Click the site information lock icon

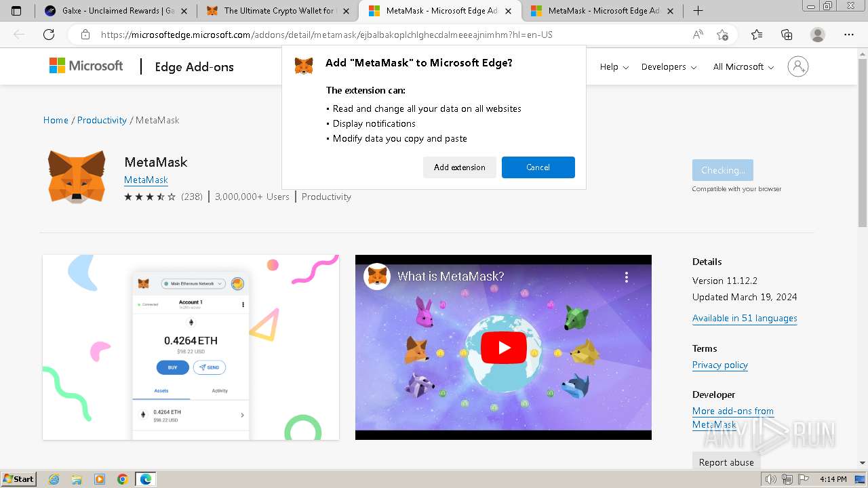(85, 35)
